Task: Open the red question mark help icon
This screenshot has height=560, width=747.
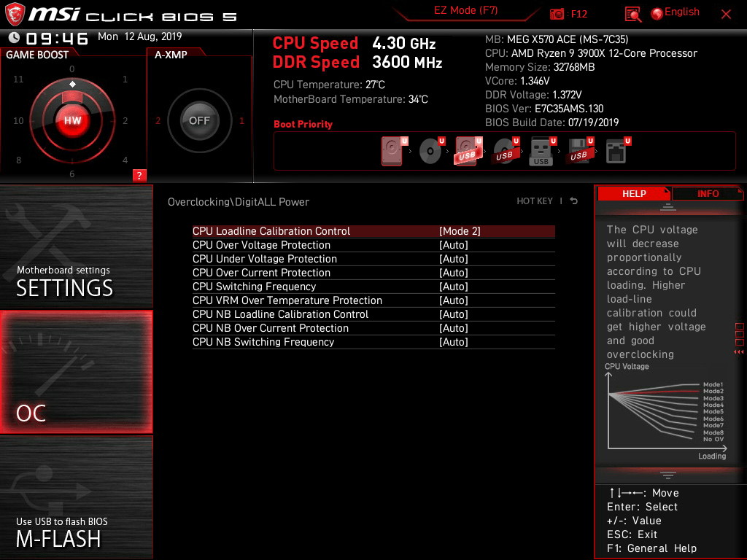Action: [x=139, y=175]
